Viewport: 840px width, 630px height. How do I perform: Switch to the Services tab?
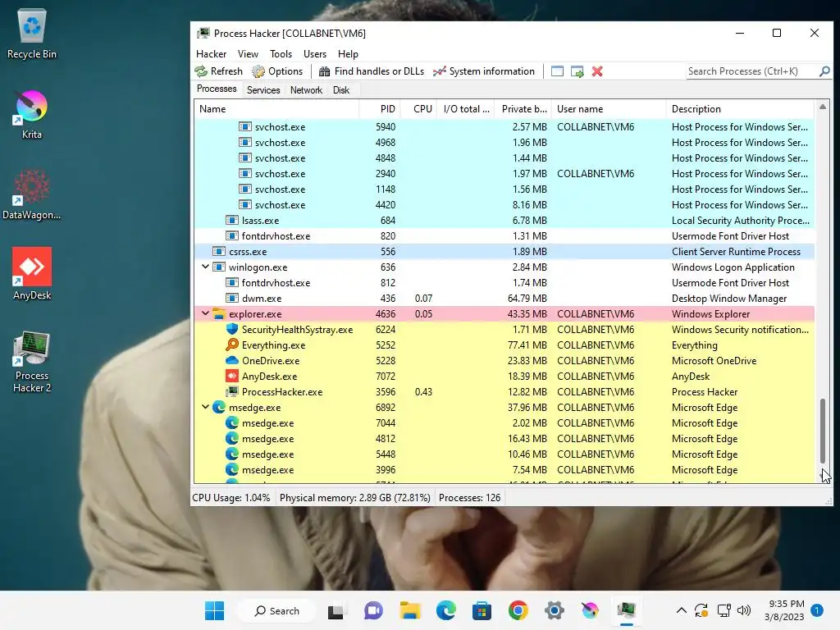263,90
